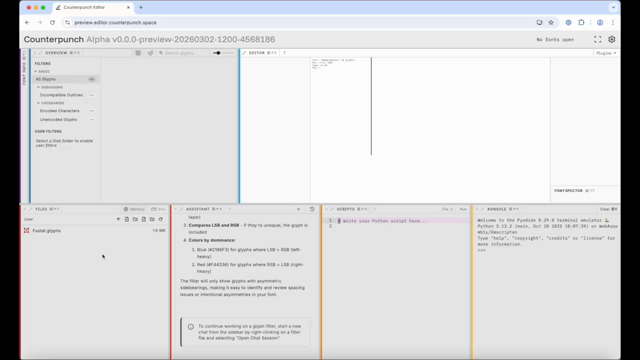Click the '1.6 MB' file size text
This screenshot has width=640, height=360.
tap(159, 231)
